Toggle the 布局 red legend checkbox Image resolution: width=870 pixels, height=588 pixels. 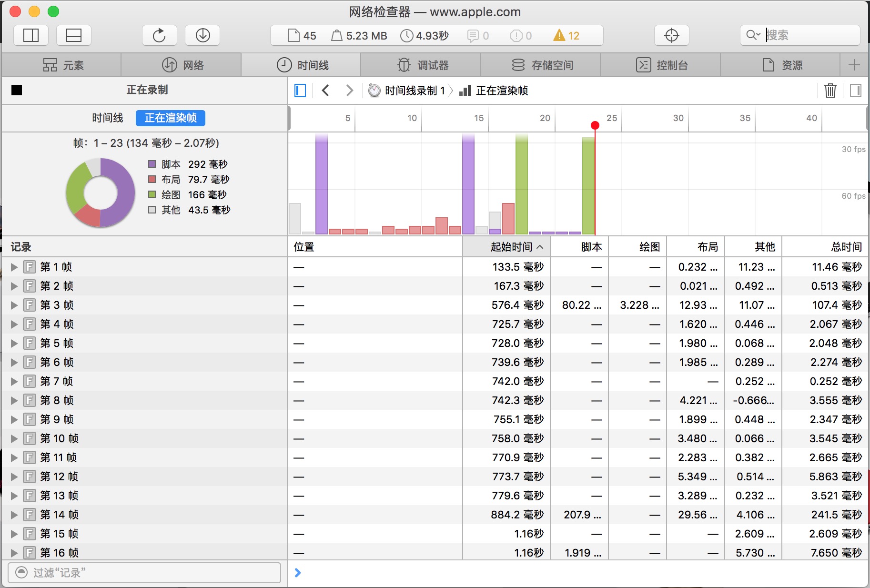152,179
